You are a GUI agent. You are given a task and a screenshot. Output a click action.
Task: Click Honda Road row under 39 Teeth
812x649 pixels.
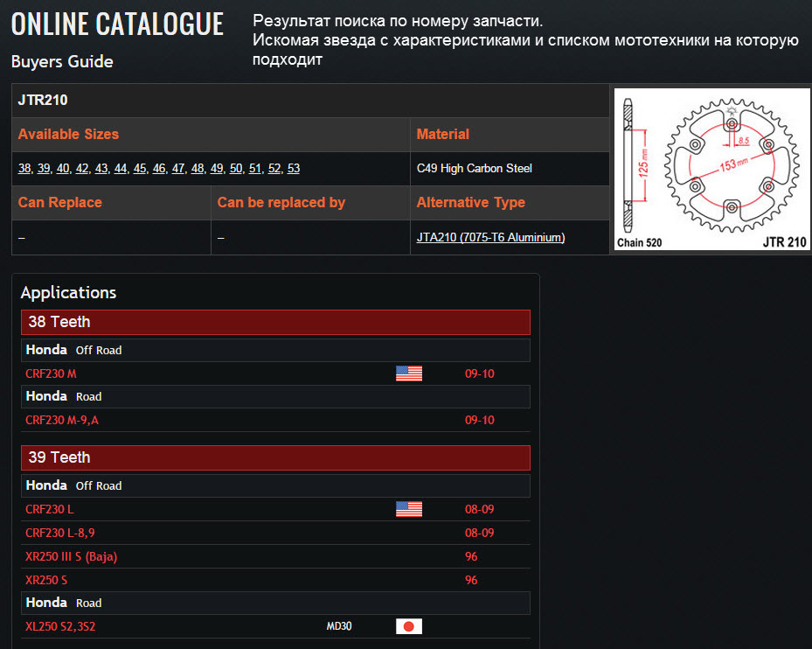click(x=275, y=603)
